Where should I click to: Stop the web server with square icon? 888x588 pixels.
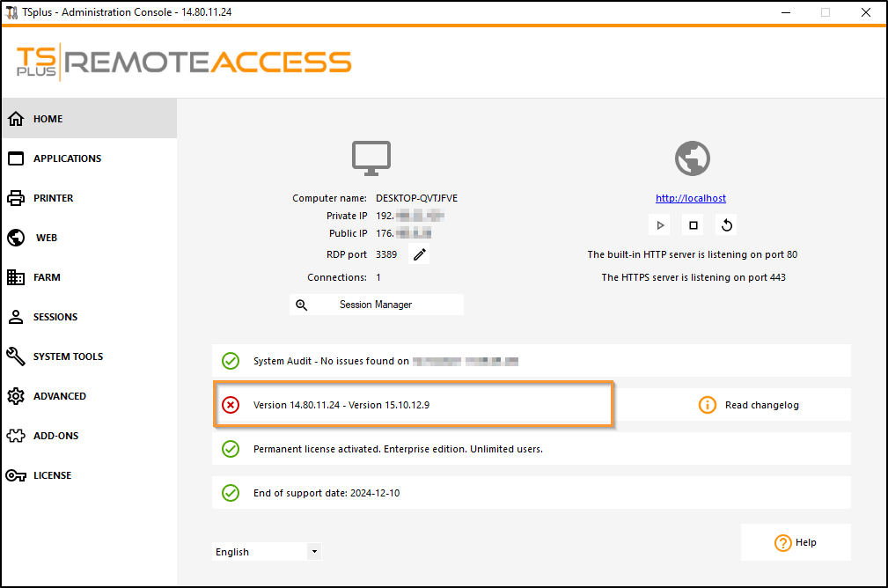(x=694, y=225)
